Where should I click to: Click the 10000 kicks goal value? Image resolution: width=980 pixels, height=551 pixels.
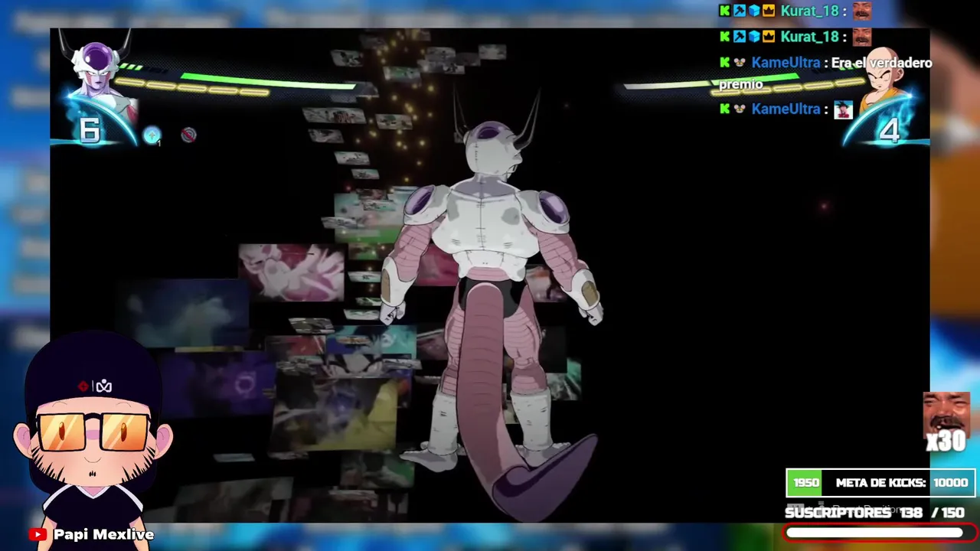click(x=950, y=483)
